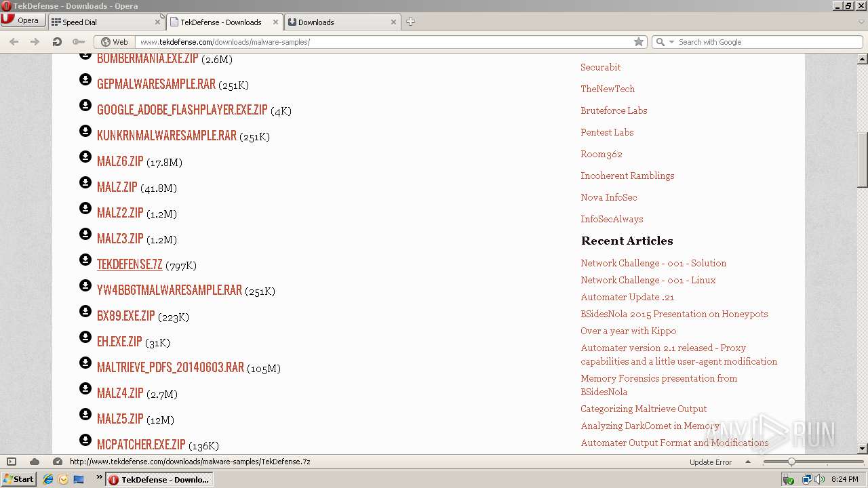Image resolution: width=868 pixels, height=488 pixels.
Task: Open MALTRIEVE_PDFS_20140603.RAR download link
Action: click(170, 367)
